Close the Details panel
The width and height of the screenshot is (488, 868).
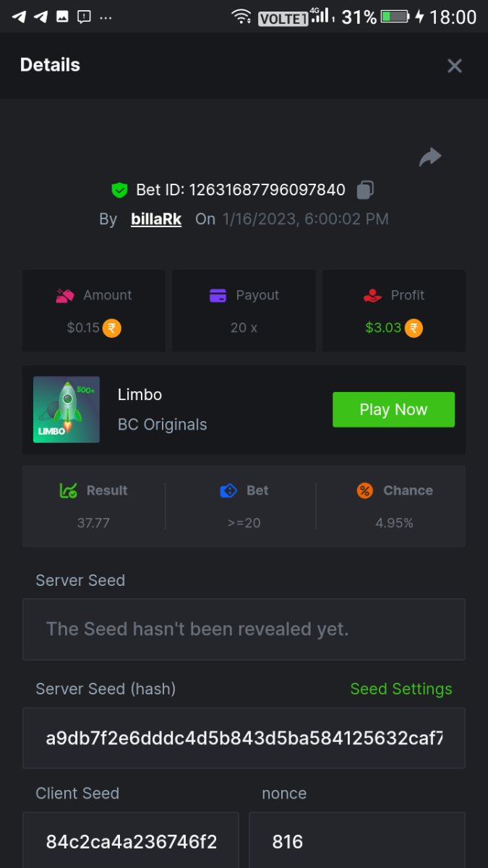click(x=455, y=66)
